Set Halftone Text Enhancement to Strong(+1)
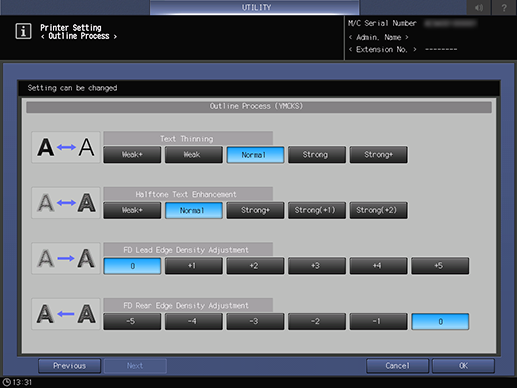517x388 pixels. point(317,210)
